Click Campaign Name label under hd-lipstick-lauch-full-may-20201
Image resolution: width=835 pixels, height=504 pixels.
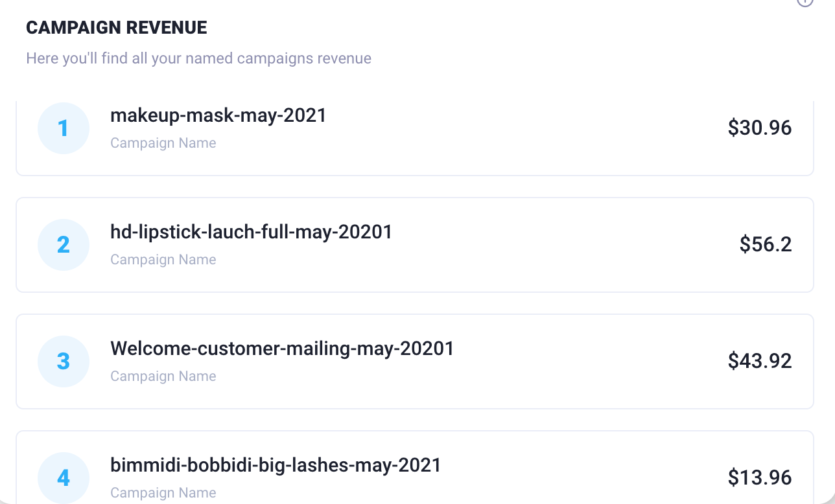(163, 260)
